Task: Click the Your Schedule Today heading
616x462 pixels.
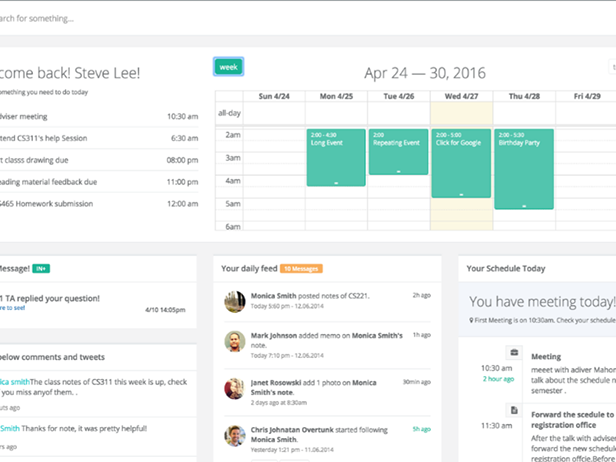Action: pos(506,269)
